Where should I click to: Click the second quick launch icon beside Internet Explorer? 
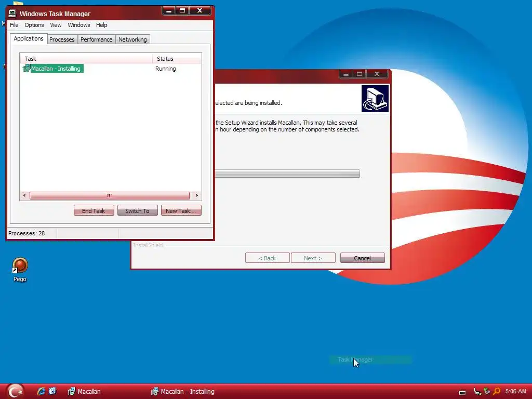(52, 391)
